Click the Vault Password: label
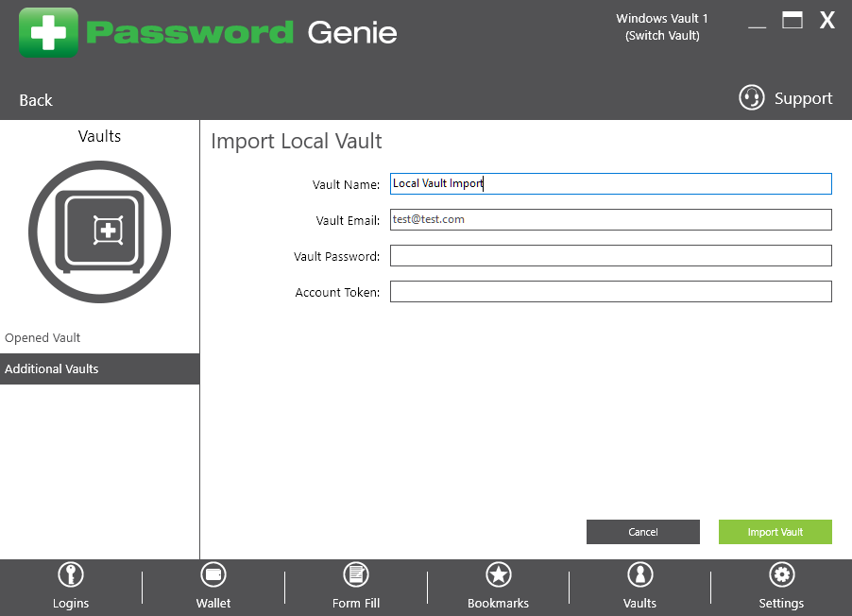 point(337,257)
